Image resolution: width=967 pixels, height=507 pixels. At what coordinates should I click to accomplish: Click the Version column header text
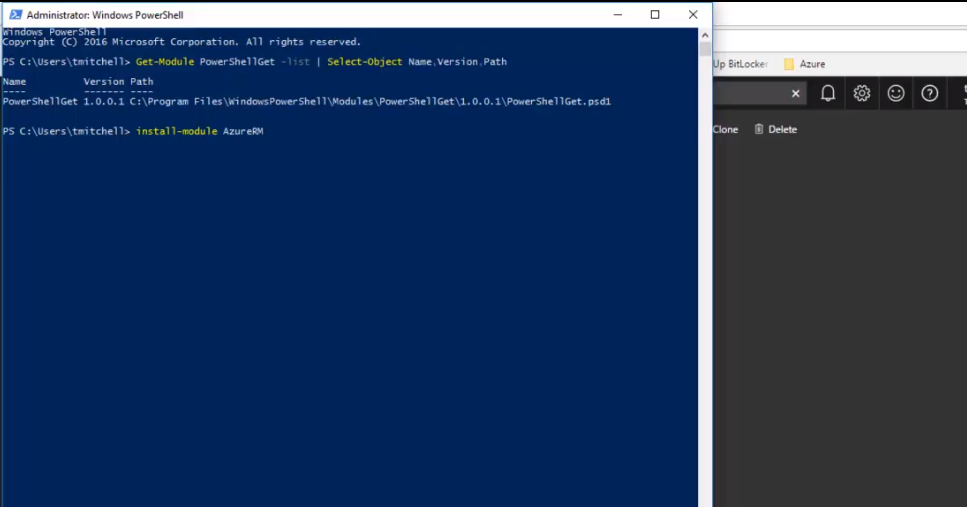tap(104, 81)
